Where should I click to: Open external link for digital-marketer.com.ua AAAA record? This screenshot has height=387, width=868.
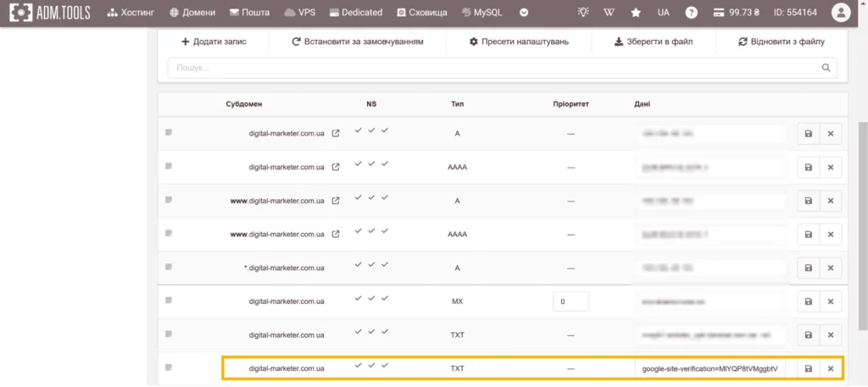[336, 167]
